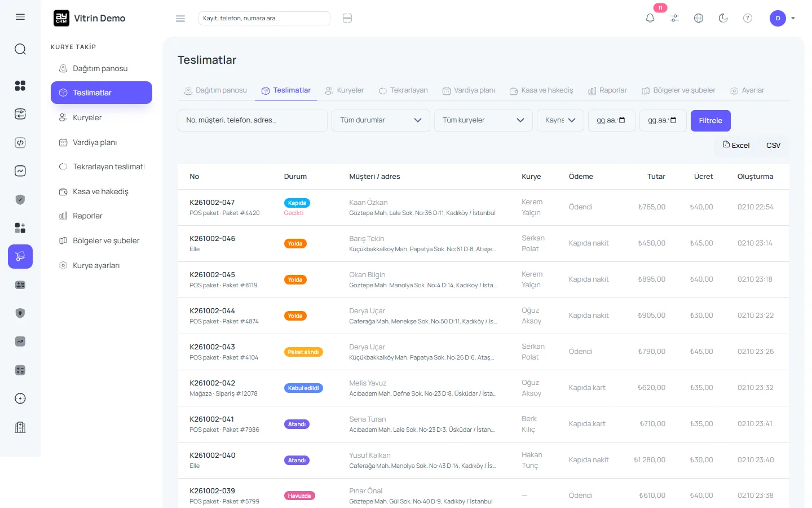Click the code brackets icon in left rail

click(x=20, y=143)
